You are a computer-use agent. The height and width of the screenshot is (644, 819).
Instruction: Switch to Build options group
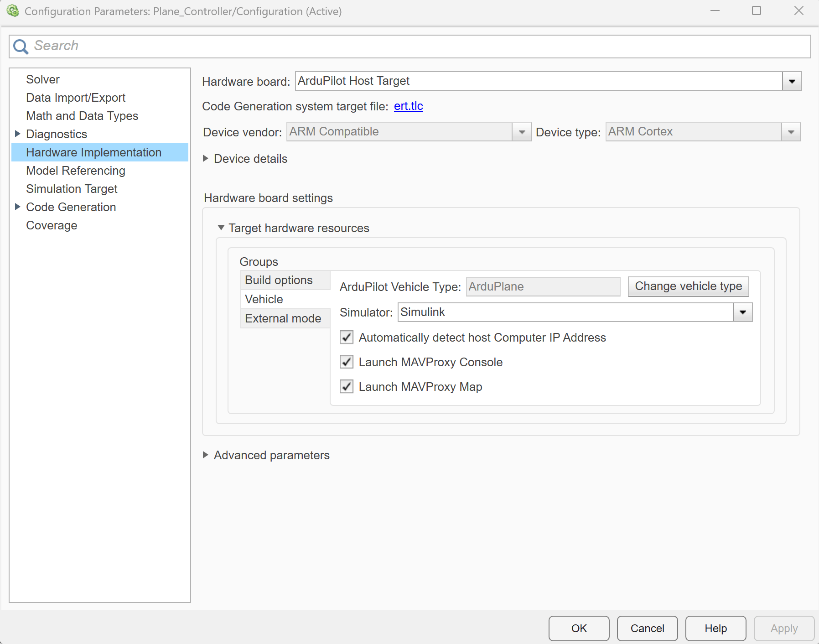coord(285,280)
